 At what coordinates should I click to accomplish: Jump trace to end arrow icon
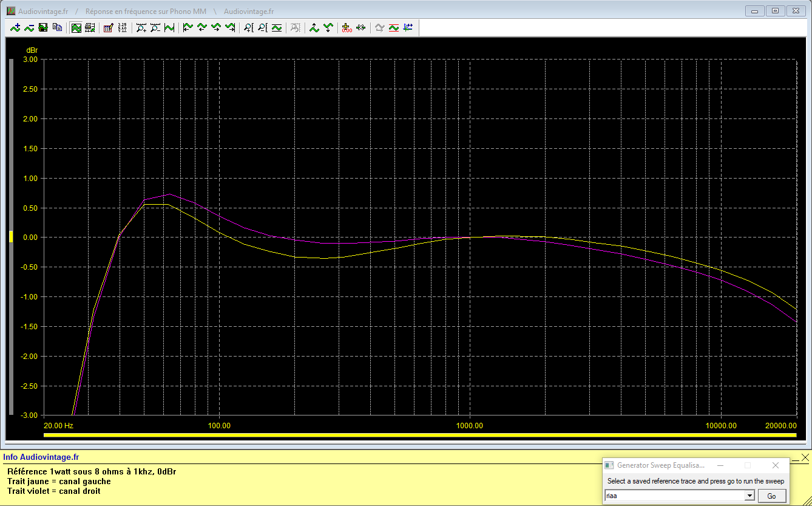(230, 27)
